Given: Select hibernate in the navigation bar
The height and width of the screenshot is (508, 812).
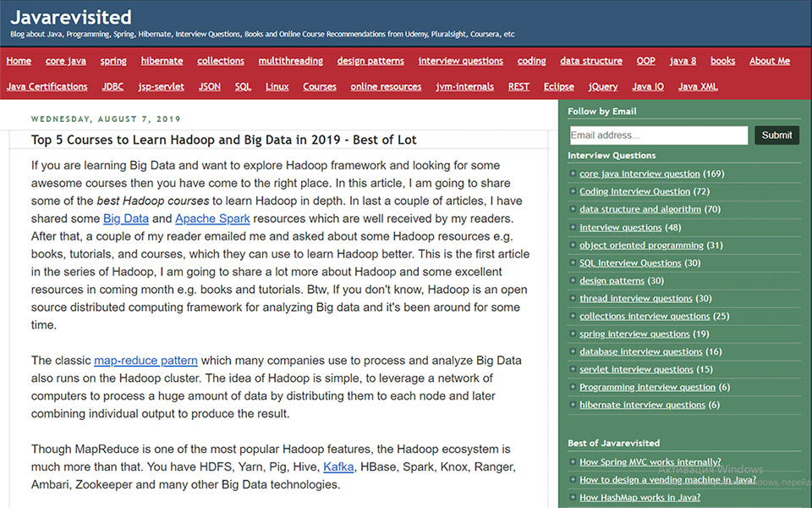Looking at the screenshot, I should tap(162, 61).
